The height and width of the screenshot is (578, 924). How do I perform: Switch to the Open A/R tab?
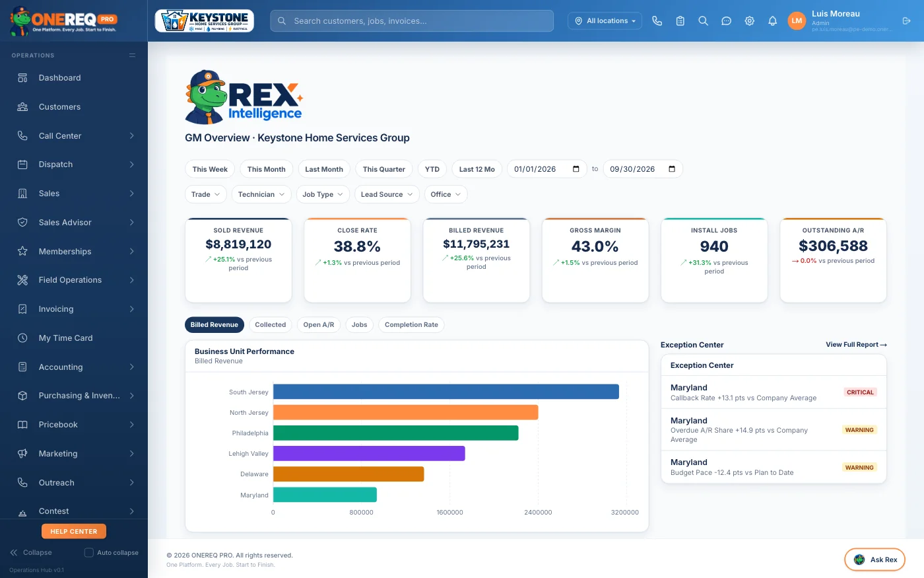pyautogui.click(x=319, y=325)
